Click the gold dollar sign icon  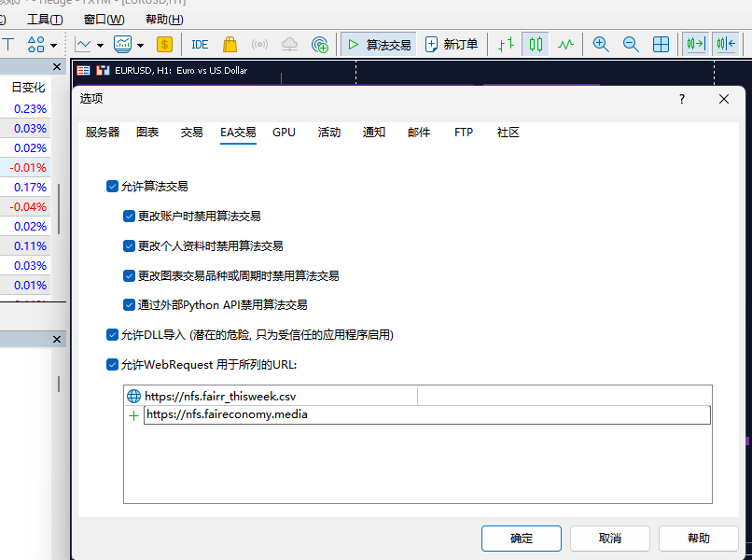(x=165, y=44)
